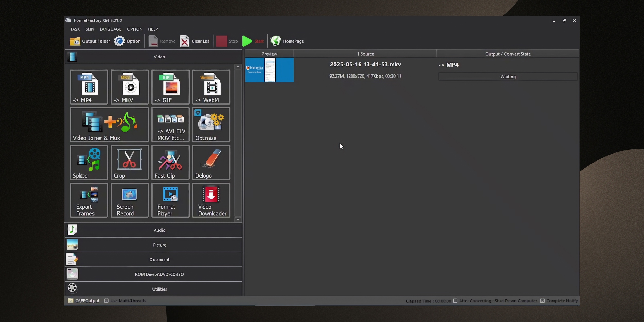This screenshot has width=644, height=322.
Task: Collapse the Video category panel
Action: click(154, 57)
